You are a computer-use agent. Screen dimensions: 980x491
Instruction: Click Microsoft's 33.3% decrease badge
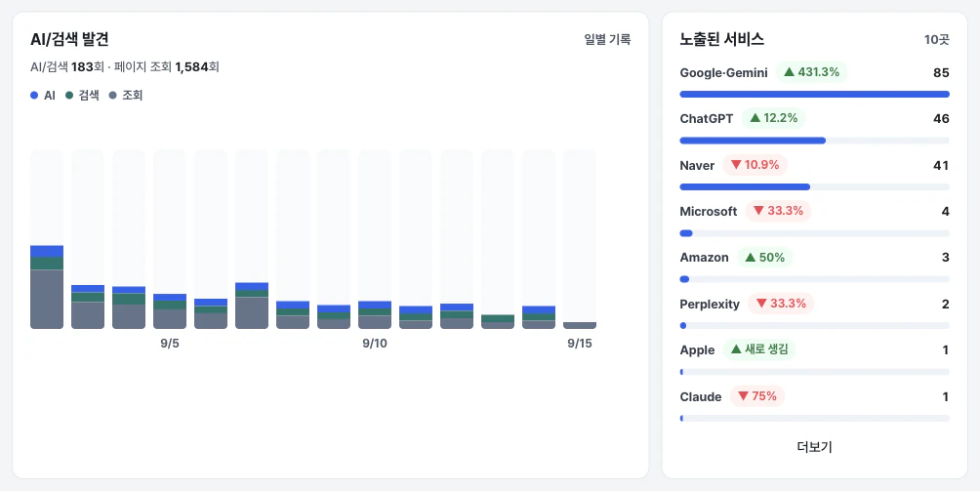point(778,211)
